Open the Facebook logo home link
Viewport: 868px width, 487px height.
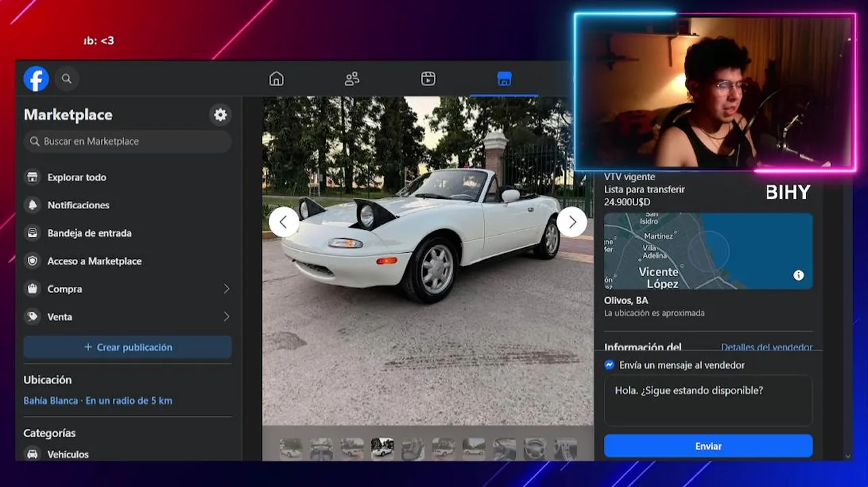click(x=36, y=78)
